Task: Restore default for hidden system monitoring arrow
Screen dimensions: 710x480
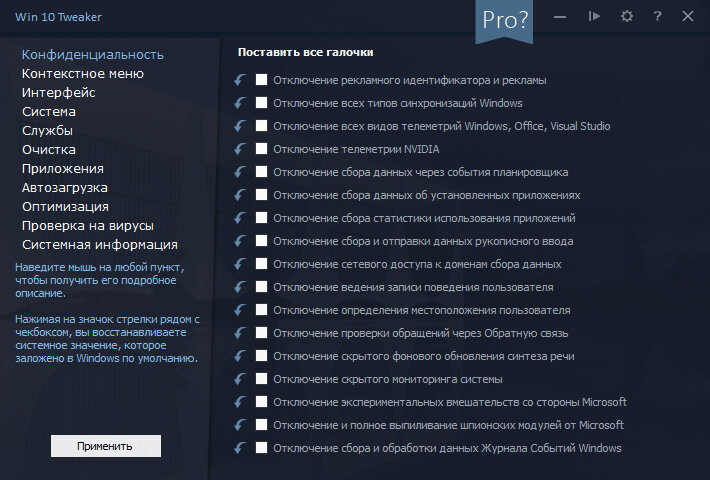Action: coord(240,379)
